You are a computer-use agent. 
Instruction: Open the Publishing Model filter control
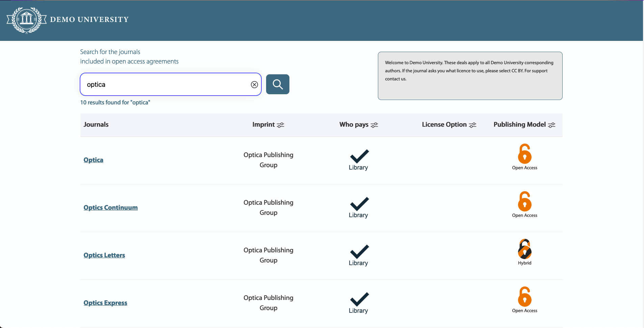point(552,125)
